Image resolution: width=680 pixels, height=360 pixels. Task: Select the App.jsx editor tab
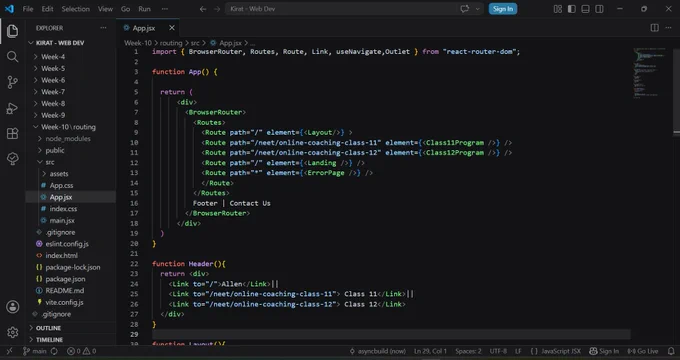tap(144, 28)
